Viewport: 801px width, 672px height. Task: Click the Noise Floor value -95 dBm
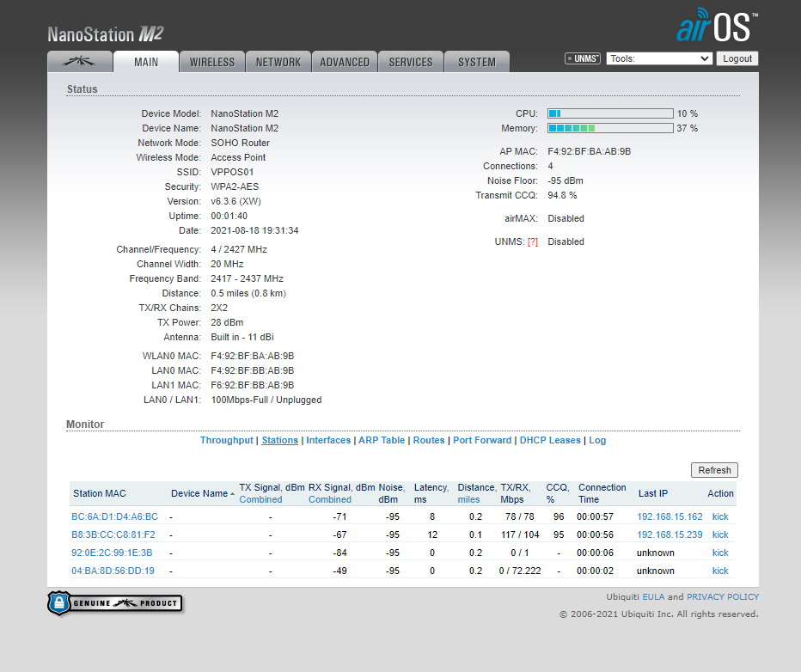(565, 180)
